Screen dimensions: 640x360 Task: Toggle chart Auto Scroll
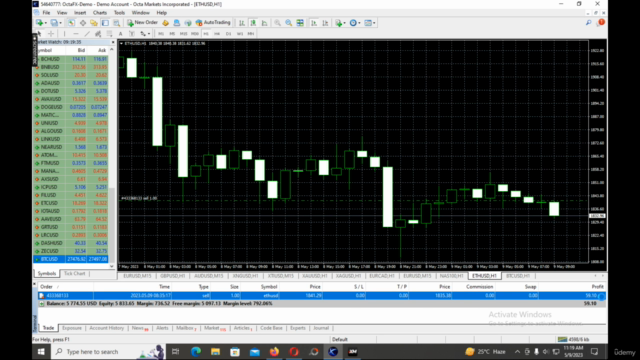(313, 23)
